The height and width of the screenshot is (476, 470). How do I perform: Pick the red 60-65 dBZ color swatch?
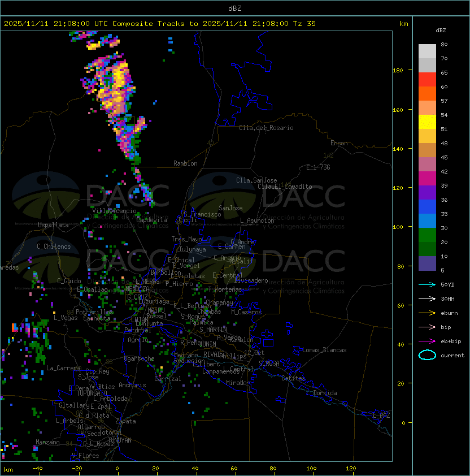(x=427, y=80)
